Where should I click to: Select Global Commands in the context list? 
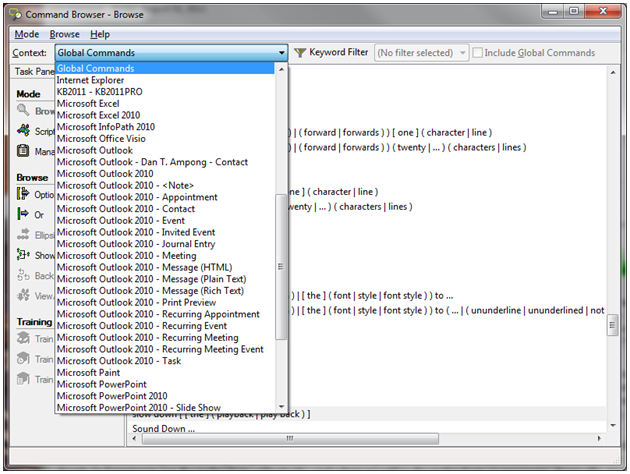(x=165, y=68)
